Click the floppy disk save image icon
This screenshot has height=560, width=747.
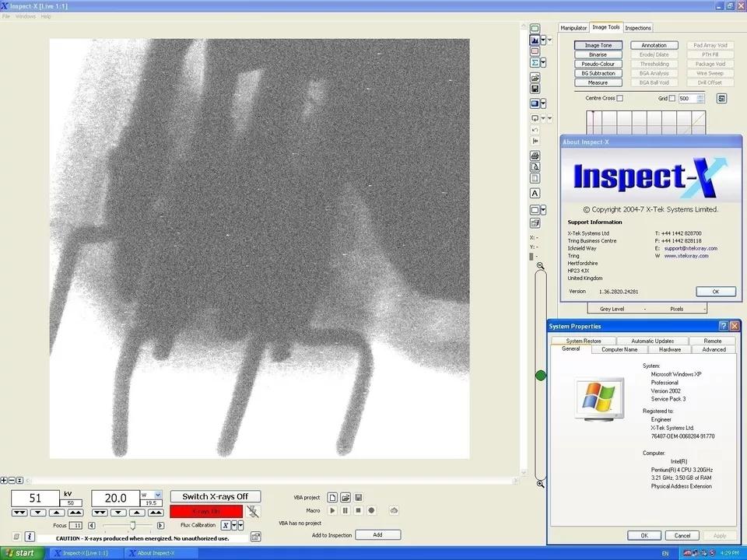click(x=535, y=89)
